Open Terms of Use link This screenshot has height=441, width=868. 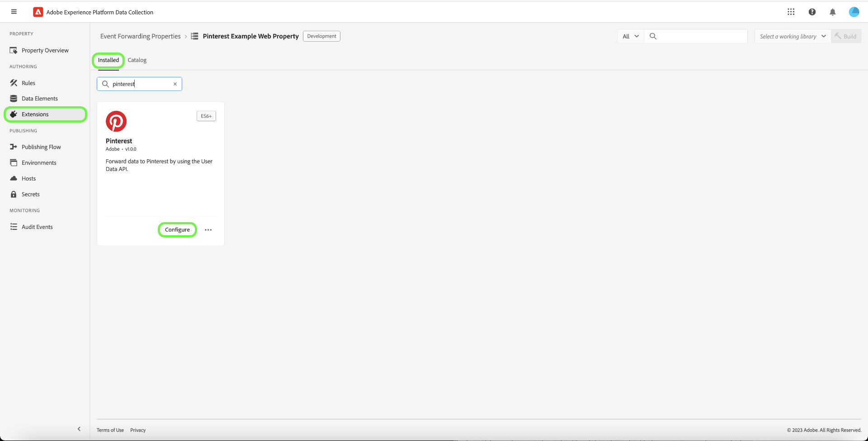110,430
